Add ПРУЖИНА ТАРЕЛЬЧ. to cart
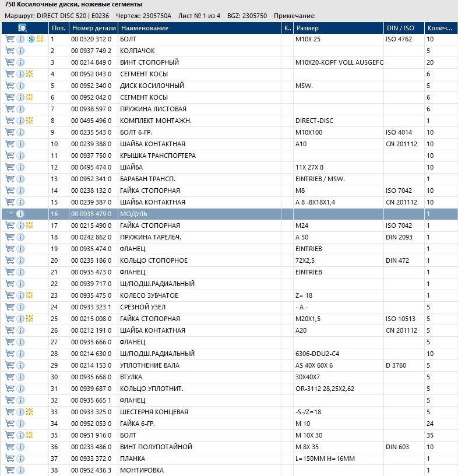 tap(10, 237)
